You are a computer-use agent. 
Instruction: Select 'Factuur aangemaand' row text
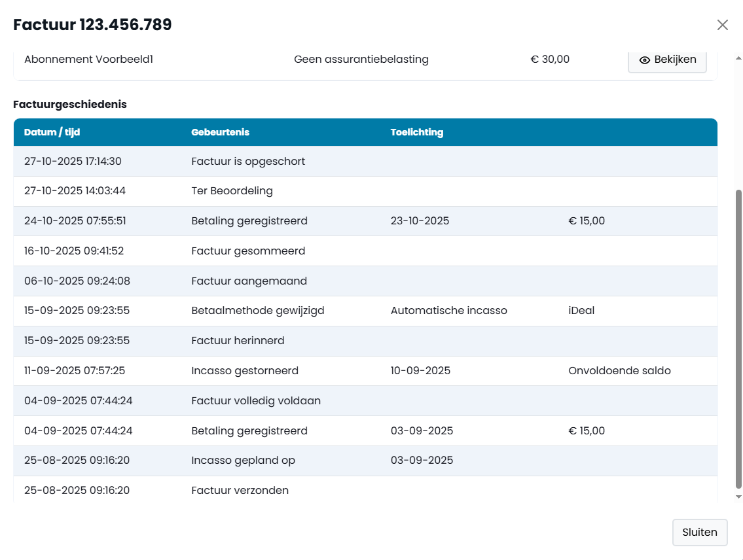(249, 281)
